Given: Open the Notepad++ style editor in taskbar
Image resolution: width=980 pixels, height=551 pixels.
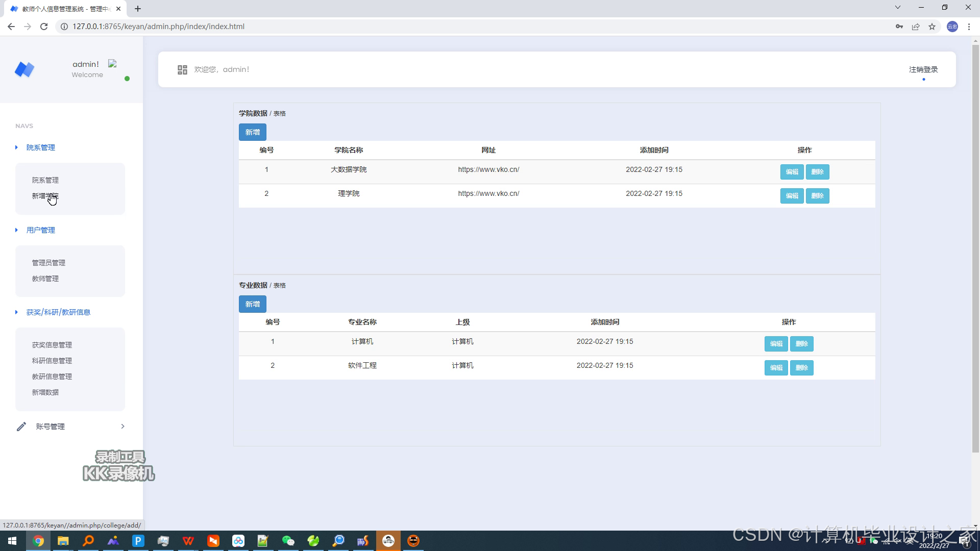Looking at the screenshot, I should (x=263, y=541).
